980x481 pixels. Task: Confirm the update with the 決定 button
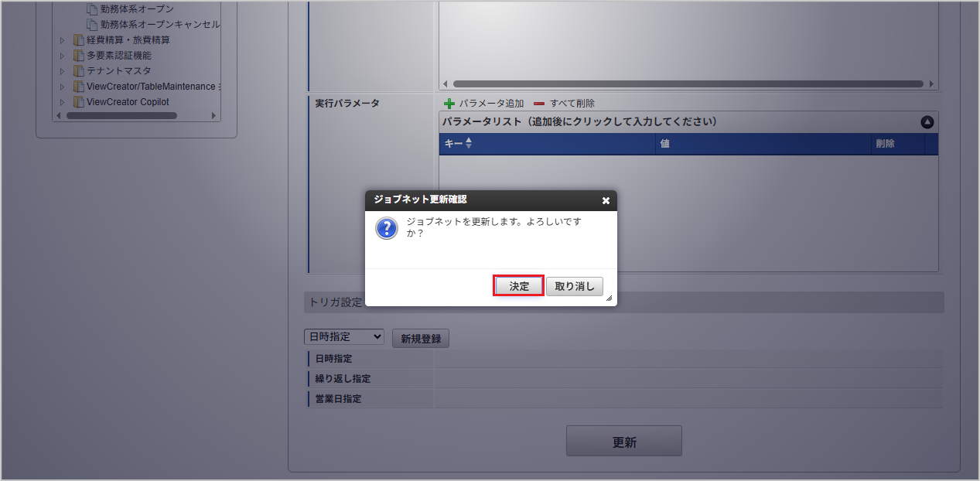[519, 286]
